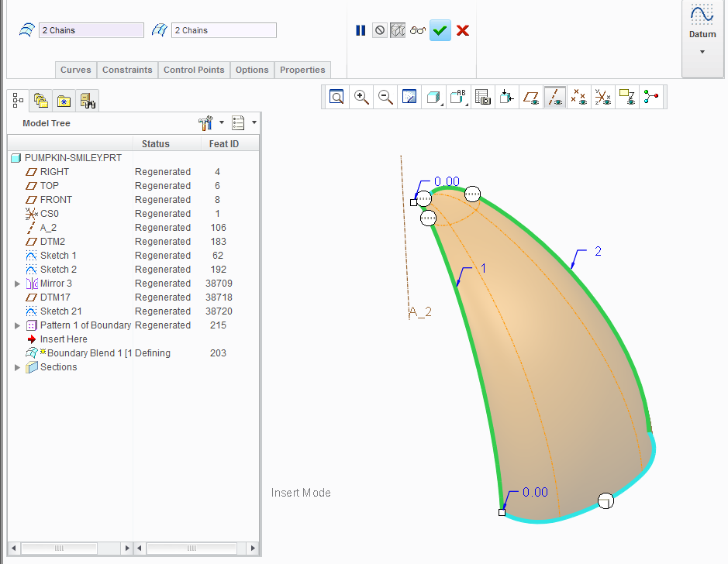Toggle the no-preview mode icon
The image size is (728, 564).
click(x=380, y=31)
